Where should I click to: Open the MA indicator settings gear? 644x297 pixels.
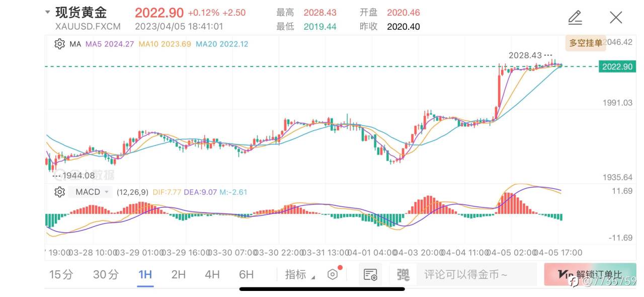pyautogui.click(x=59, y=44)
